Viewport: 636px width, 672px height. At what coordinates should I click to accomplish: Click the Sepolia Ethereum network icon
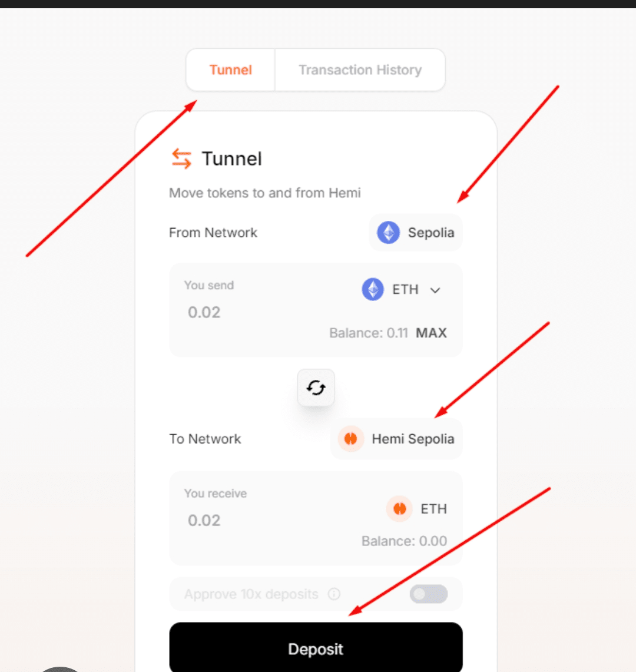(388, 232)
